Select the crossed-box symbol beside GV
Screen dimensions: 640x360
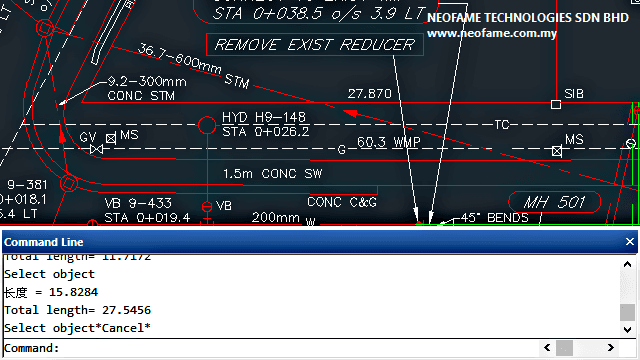coord(111,138)
